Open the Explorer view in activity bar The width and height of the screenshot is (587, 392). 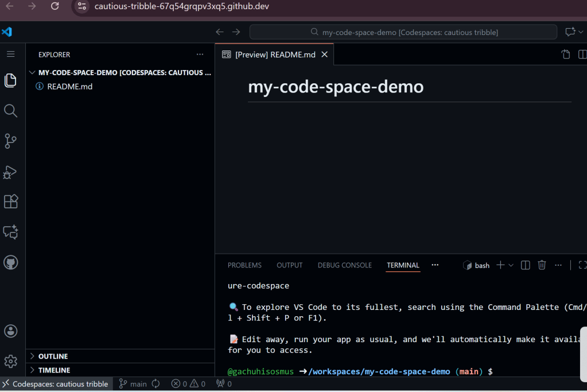pyautogui.click(x=10, y=80)
